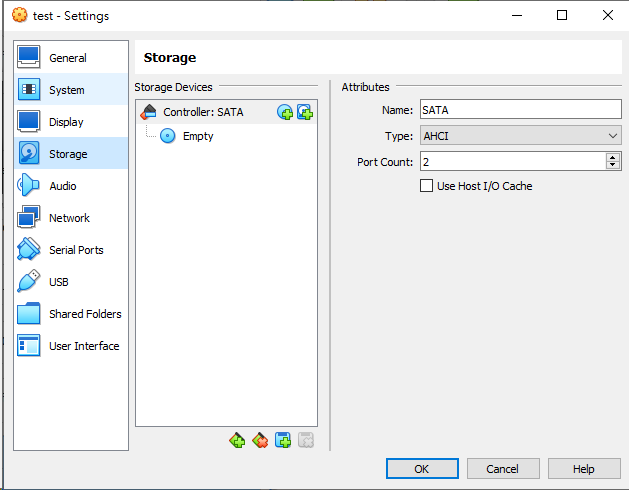The width and height of the screenshot is (629, 490).
Task: Open the USB settings category
Action: [59, 282]
